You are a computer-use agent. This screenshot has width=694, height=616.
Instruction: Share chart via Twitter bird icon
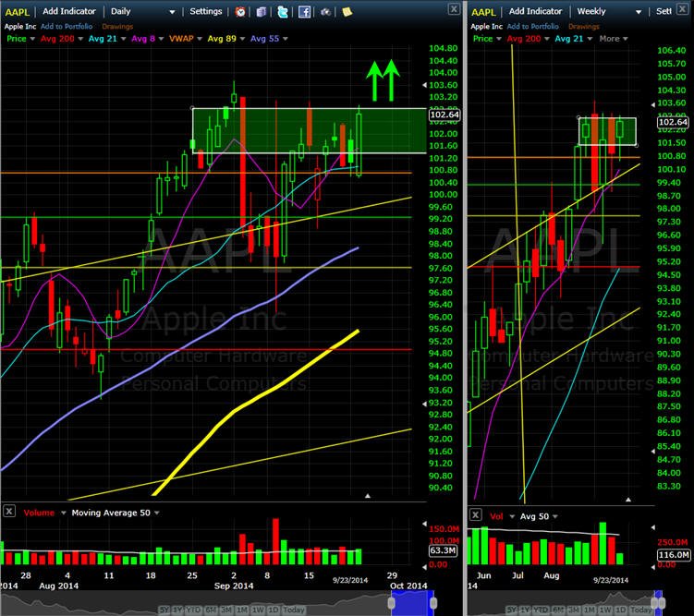(283, 12)
